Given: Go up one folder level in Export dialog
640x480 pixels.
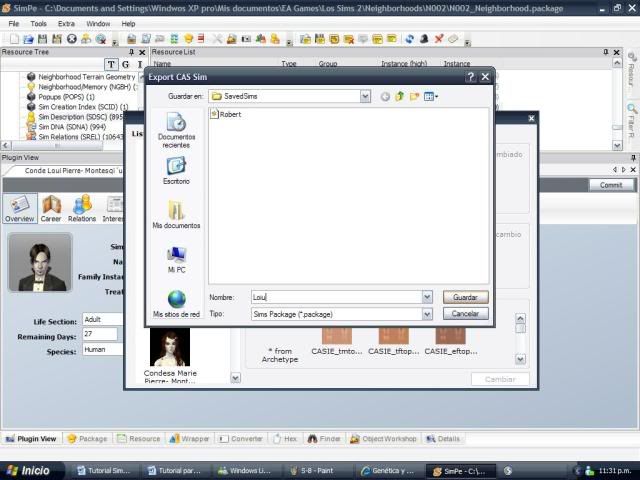Looking at the screenshot, I should point(400,96).
